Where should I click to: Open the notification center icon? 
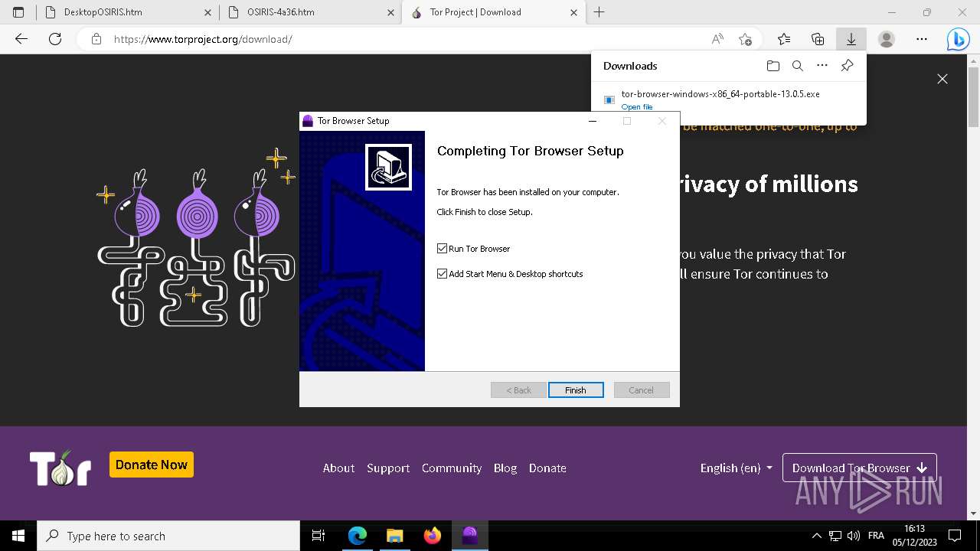click(955, 536)
